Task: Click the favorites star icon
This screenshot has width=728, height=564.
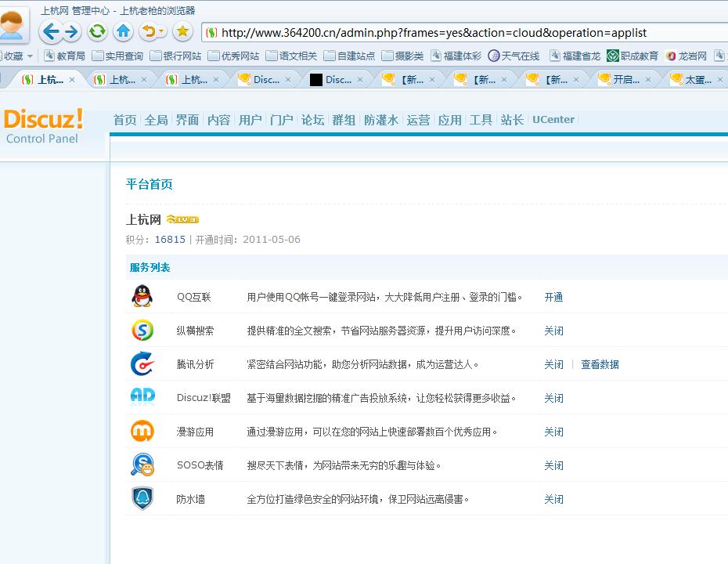Action: 182,31
